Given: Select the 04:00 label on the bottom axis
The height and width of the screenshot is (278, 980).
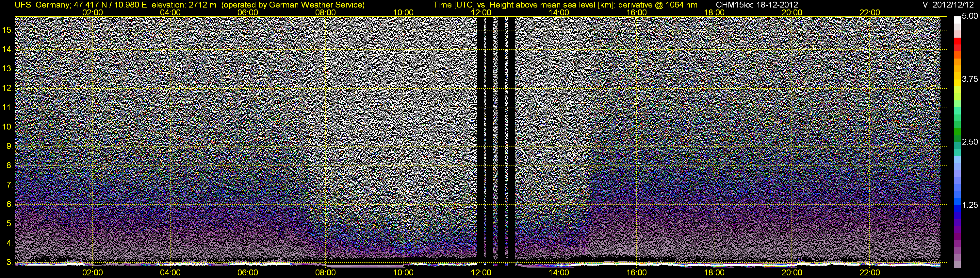Looking at the screenshot, I should (x=170, y=273).
